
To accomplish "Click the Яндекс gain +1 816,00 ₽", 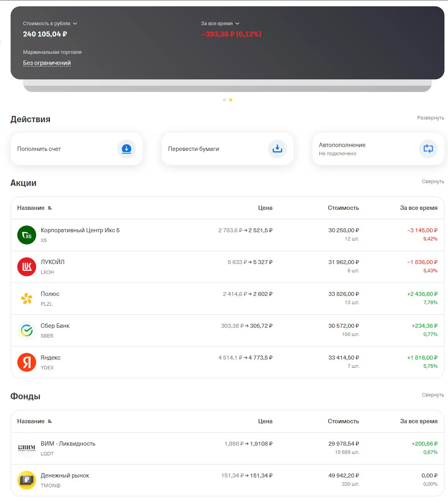I will tap(422, 358).
